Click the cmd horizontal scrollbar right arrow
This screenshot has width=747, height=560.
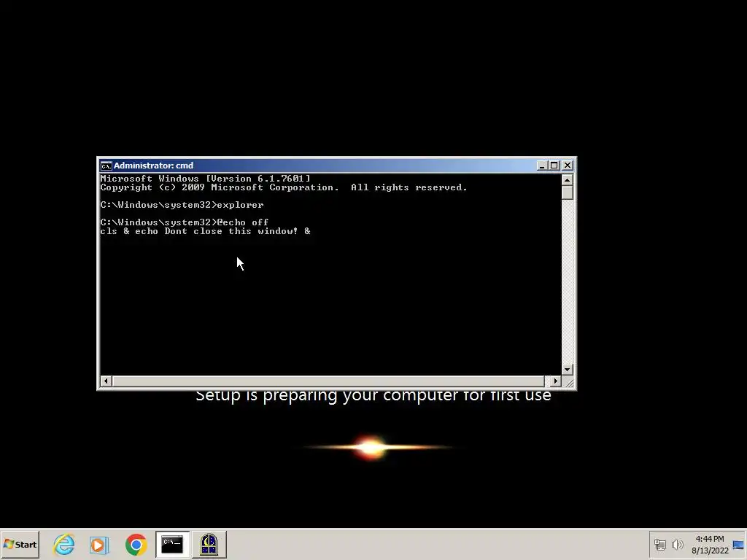[555, 381]
